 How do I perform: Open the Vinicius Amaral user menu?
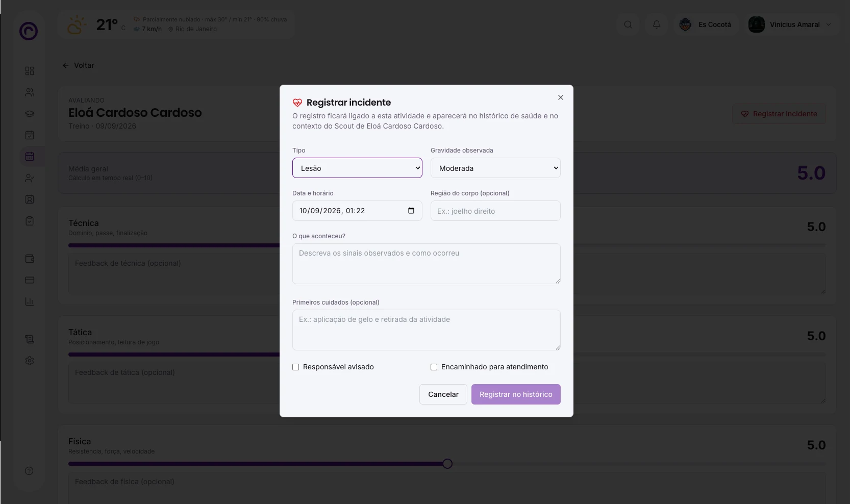pyautogui.click(x=790, y=24)
